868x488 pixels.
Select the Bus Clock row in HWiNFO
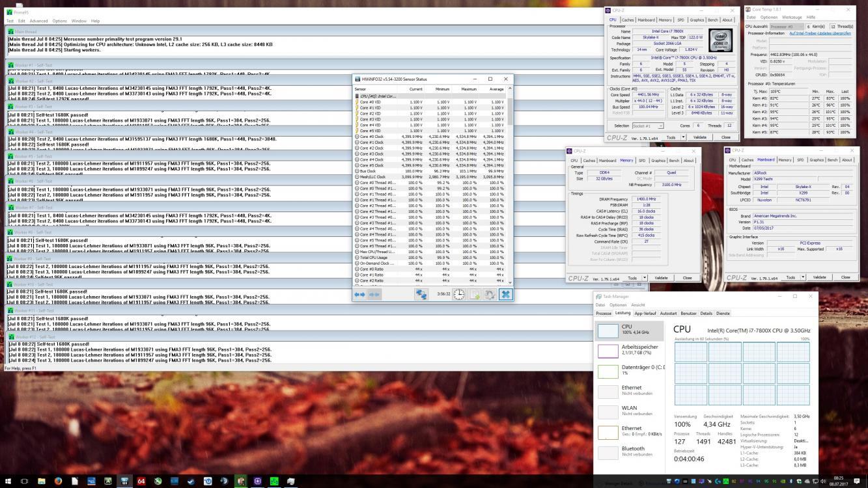coord(430,171)
